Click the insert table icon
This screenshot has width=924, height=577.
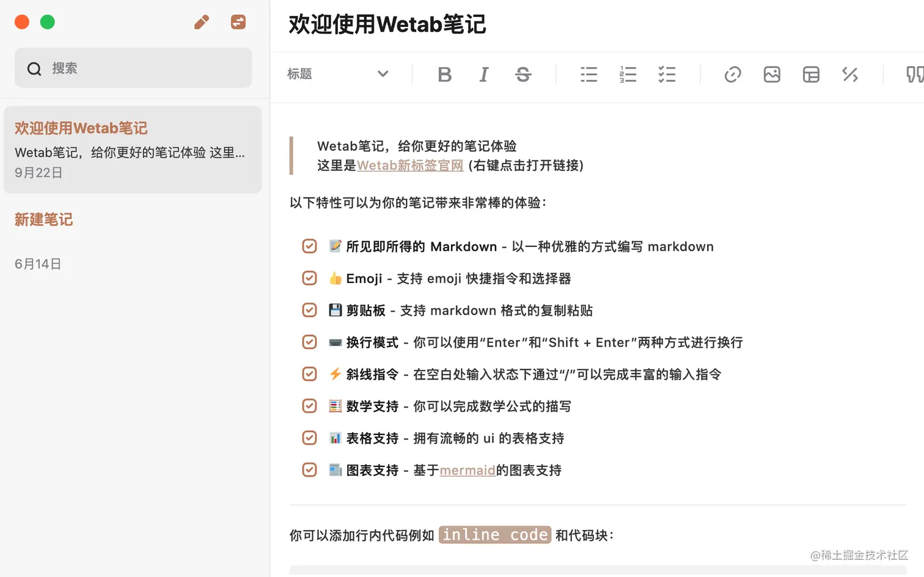click(x=811, y=75)
